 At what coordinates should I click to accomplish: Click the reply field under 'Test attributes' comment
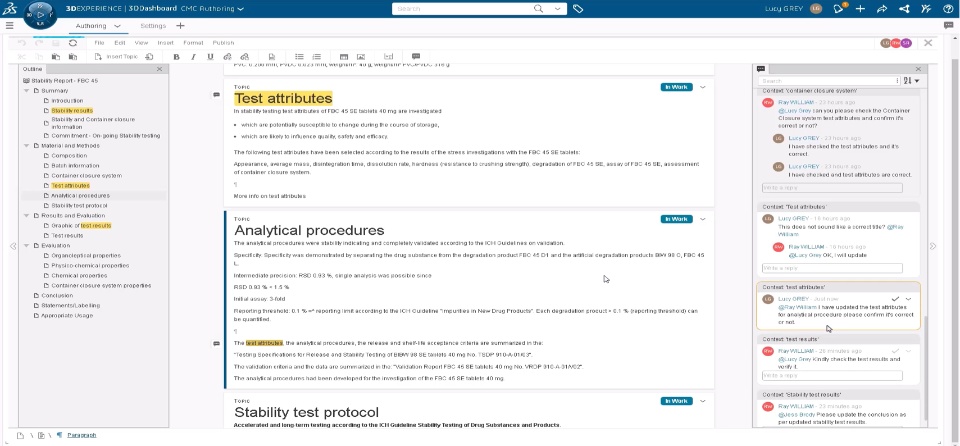point(832,268)
